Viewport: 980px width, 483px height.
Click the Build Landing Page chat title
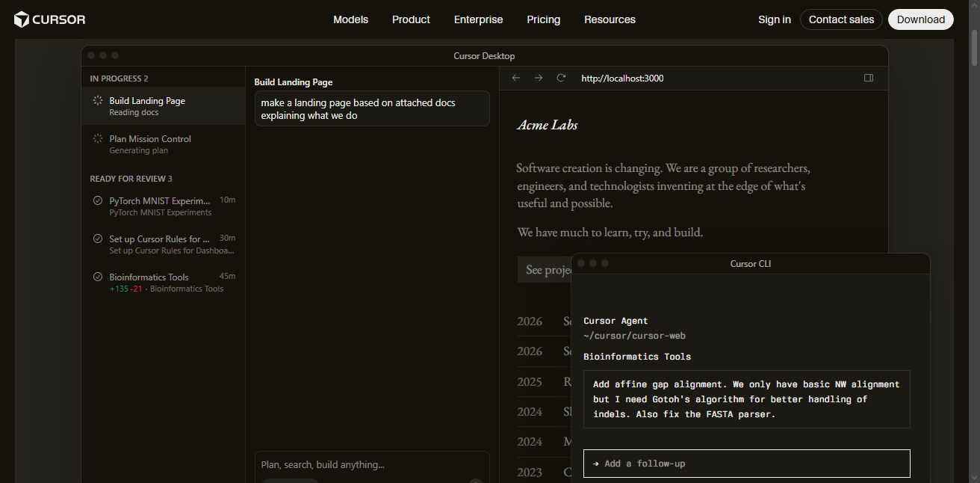[x=294, y=82]
